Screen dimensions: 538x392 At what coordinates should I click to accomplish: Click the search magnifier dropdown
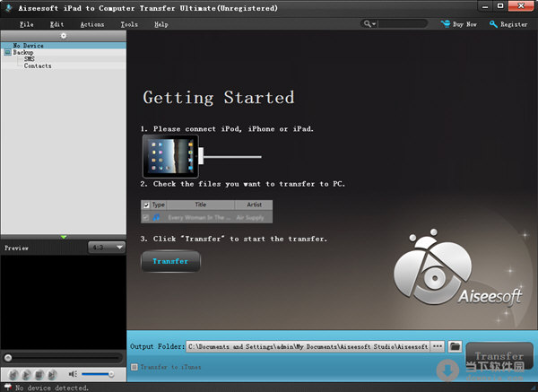pyautogui.click(x=369, y=23)
